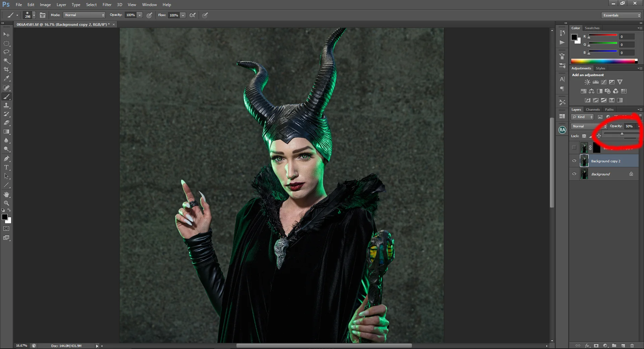Select the Zoom tool in toolbox
Image resolution: width=644 pixels, height=349 pixels.
[6, 203]
